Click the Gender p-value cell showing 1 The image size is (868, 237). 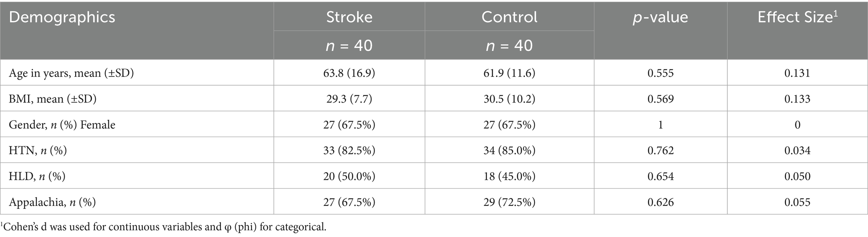pos(660,125)
